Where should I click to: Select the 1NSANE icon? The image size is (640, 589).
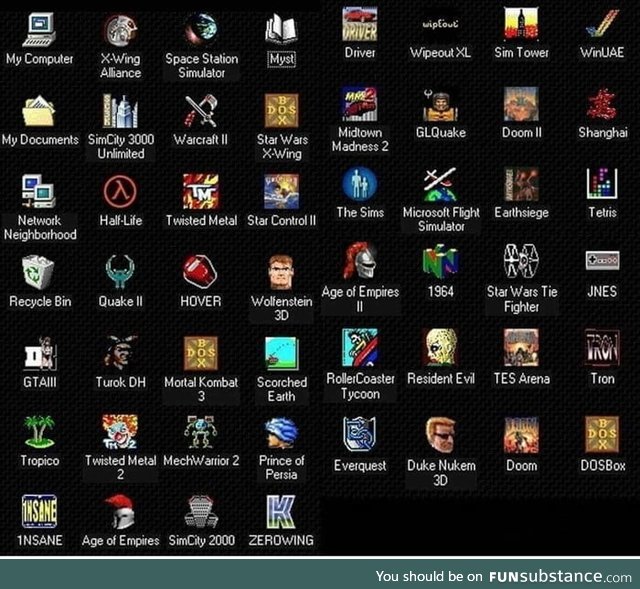point(39,511)
